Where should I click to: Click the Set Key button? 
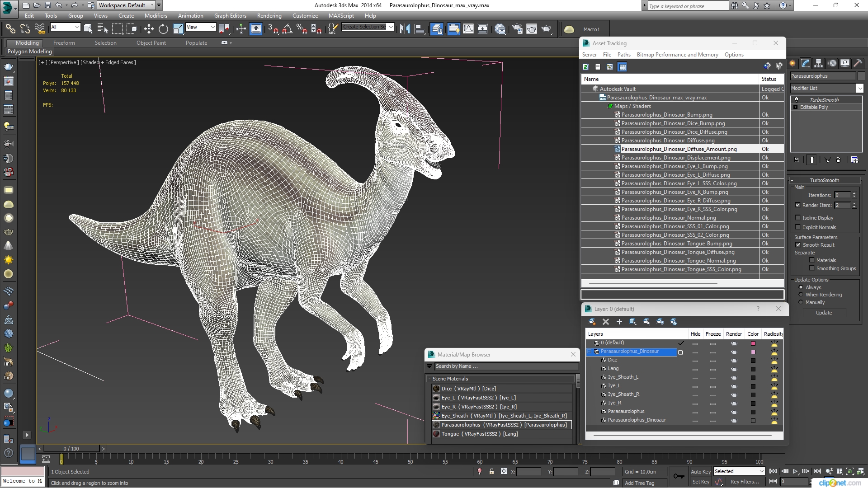701,482
